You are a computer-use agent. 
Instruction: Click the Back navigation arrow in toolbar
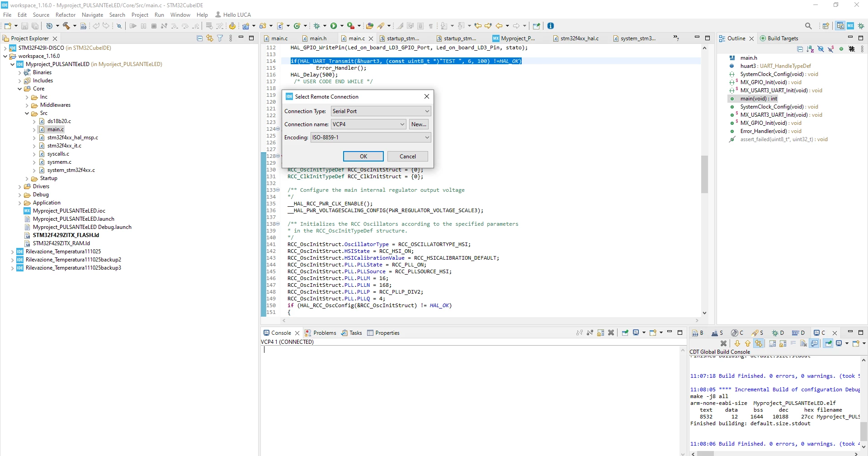coord(499,26)
